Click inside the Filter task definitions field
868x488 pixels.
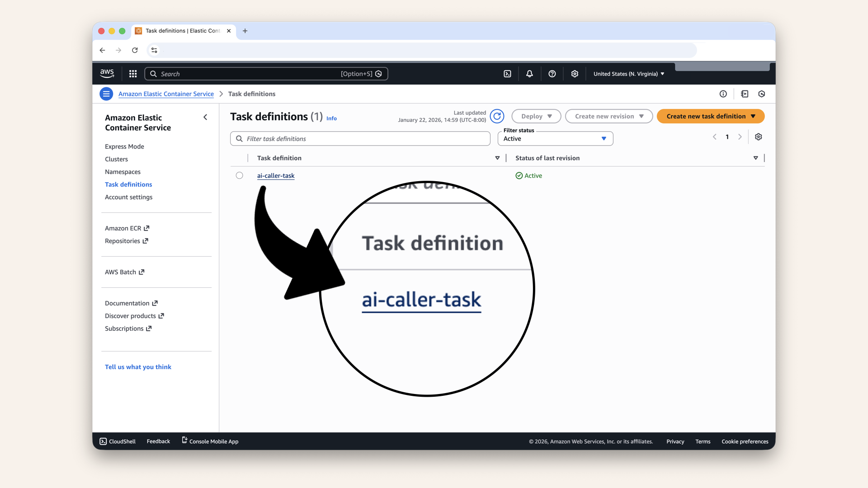tap(359, 138)
